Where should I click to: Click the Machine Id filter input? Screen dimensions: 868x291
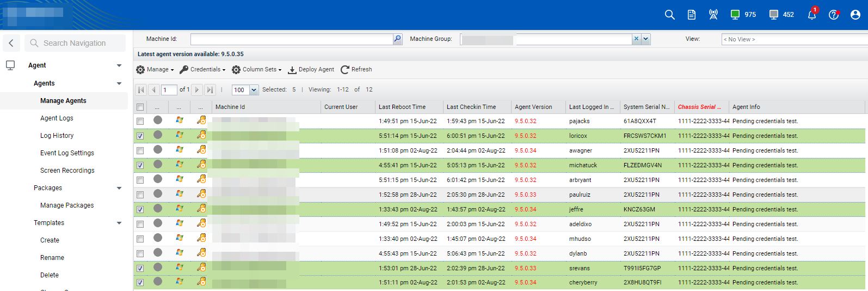pyautogui.click(x=292, y=39)
